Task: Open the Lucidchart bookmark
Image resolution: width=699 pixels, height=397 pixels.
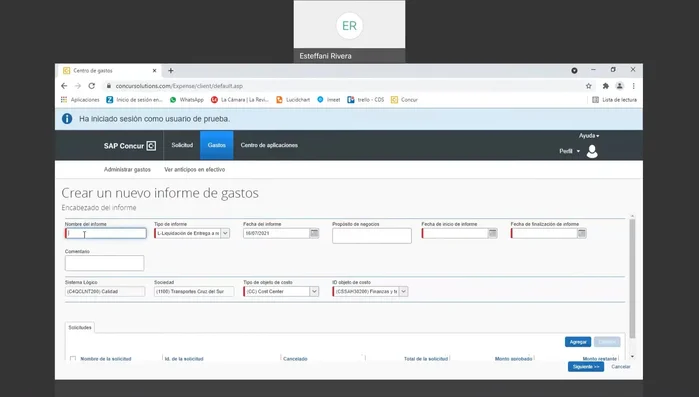Action: [x=293, y=100]
